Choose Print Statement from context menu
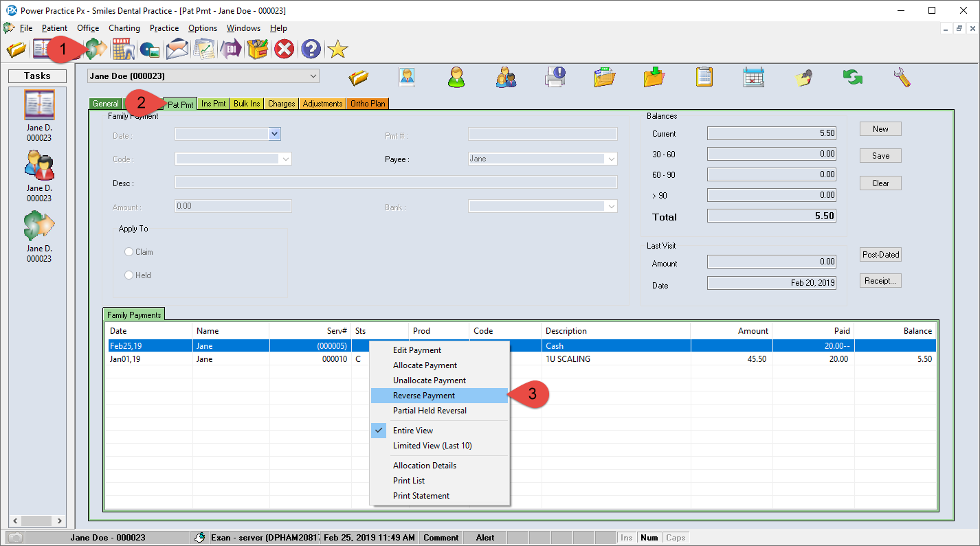The width and height of the screenshot is (980, 546). click(440, 496)
